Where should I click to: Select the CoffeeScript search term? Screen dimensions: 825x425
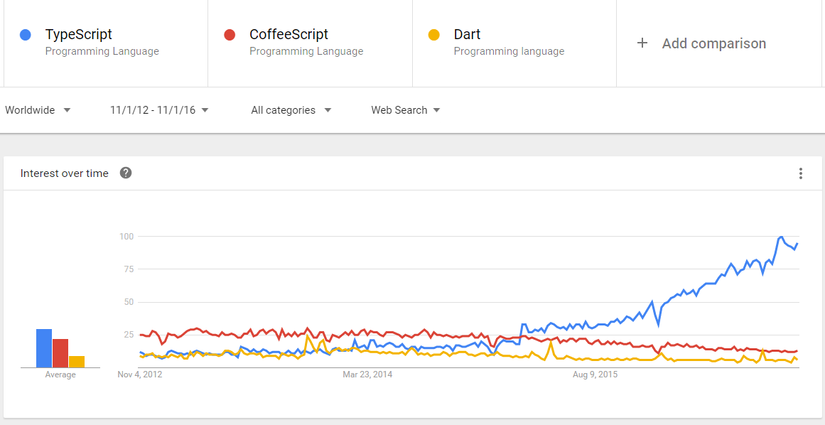[x=289, y=34]
